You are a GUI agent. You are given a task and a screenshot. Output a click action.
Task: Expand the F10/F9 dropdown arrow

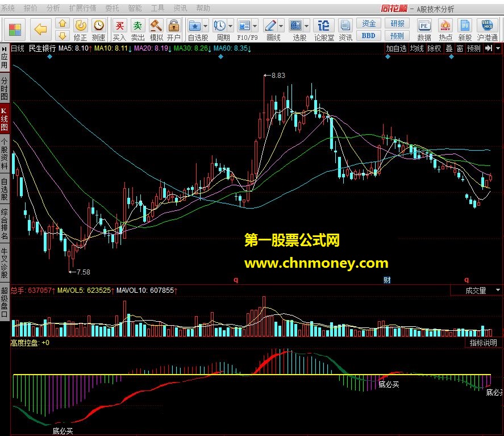click(x=255, y=26)
